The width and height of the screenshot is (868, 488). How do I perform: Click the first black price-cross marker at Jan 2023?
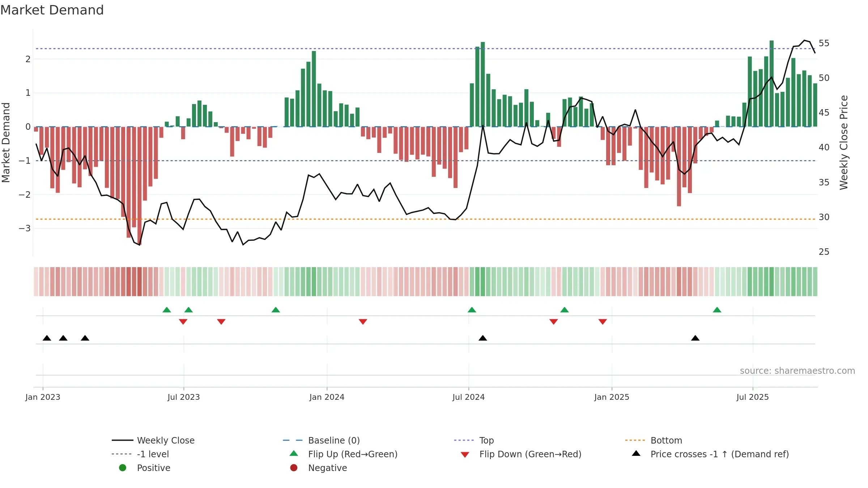pyautogui.click(x=47, y=338)
